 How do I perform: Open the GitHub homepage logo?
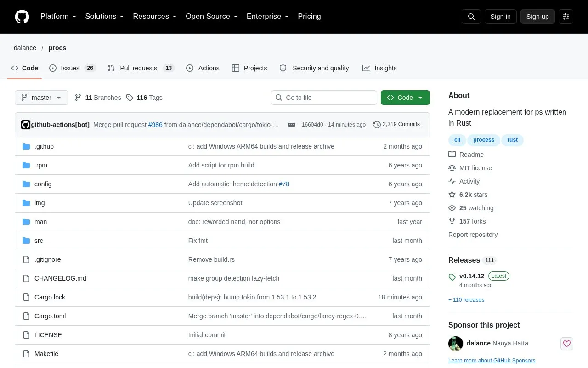(x=22, y=17)
